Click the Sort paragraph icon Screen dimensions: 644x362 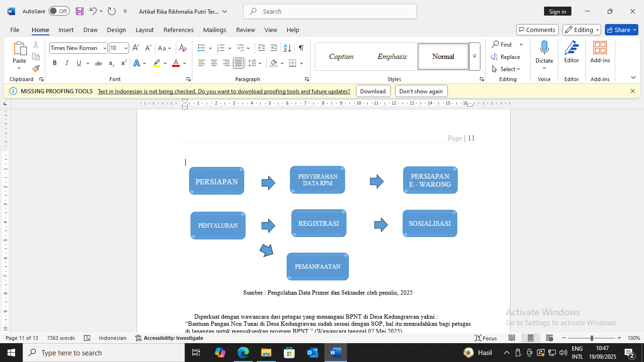[287, 48]
